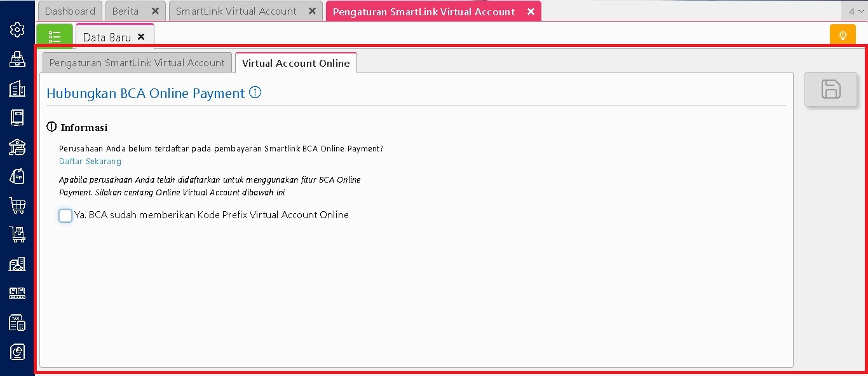Viewport: 868px width, 376px height.
Task: Open the green list view button
Action: [x=55, y=36]
